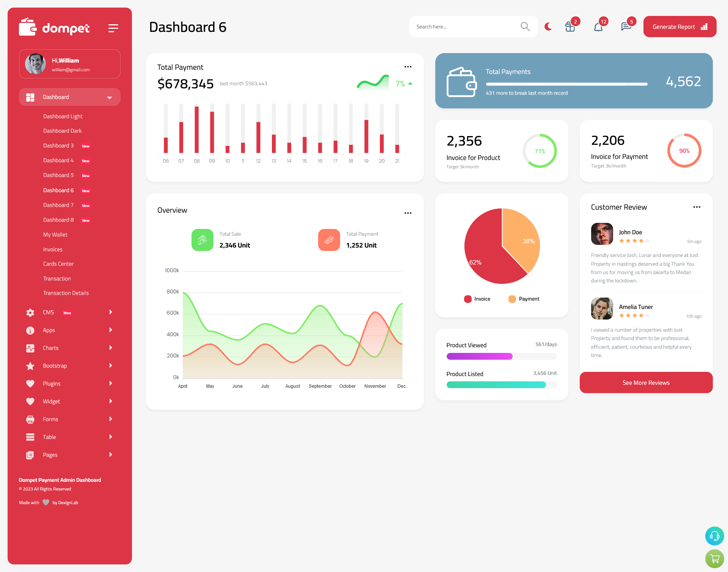The height and width of the screenshot is (572, 728).
Task: Click the Generate Report button
Action: [679, 26]
